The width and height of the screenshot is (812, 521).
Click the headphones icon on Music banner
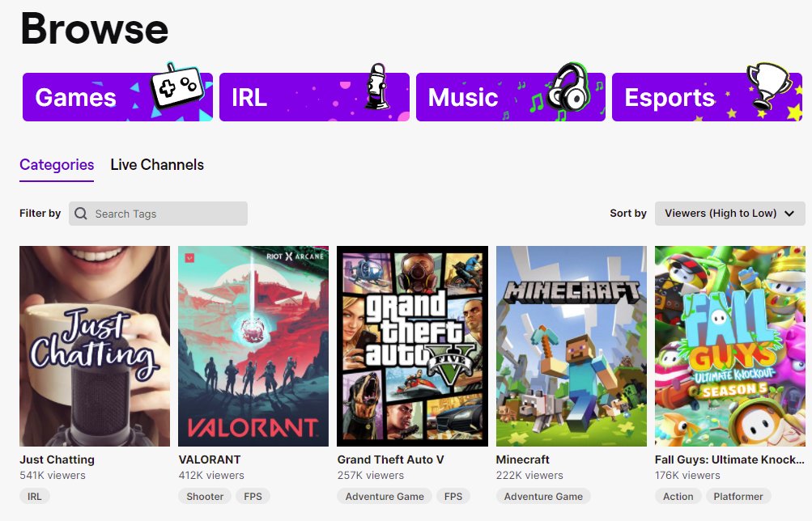tap(568, 87)
